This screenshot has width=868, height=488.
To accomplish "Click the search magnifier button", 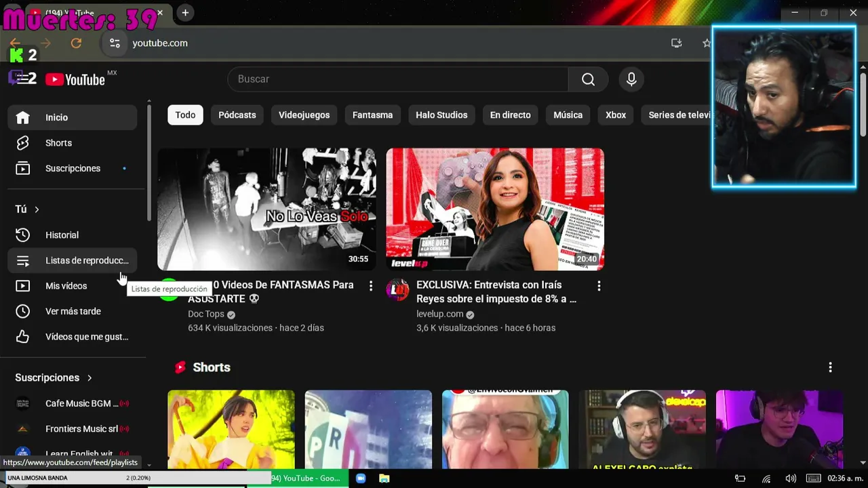I will 588,79.
